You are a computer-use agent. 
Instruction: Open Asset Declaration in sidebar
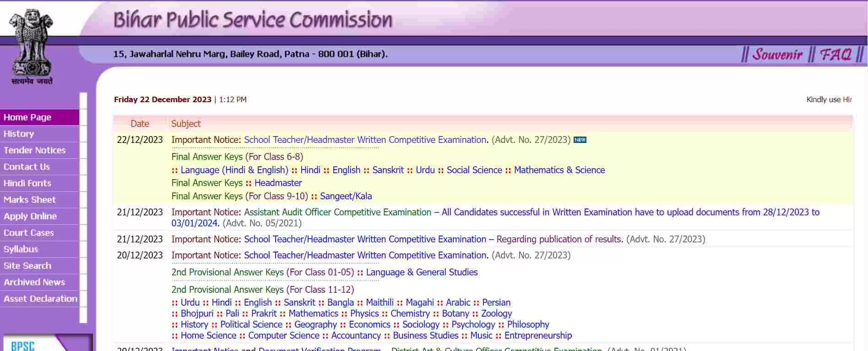39,299
